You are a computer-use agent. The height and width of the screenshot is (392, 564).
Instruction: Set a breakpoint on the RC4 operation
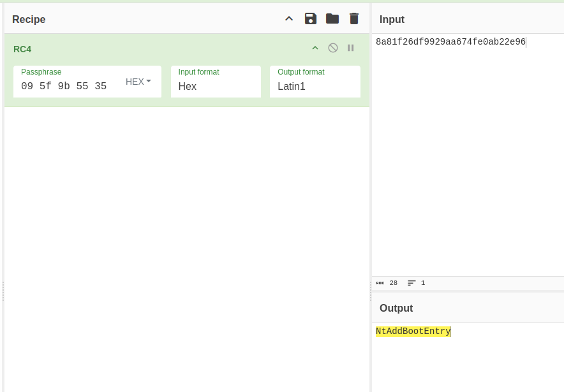(351, 48)
